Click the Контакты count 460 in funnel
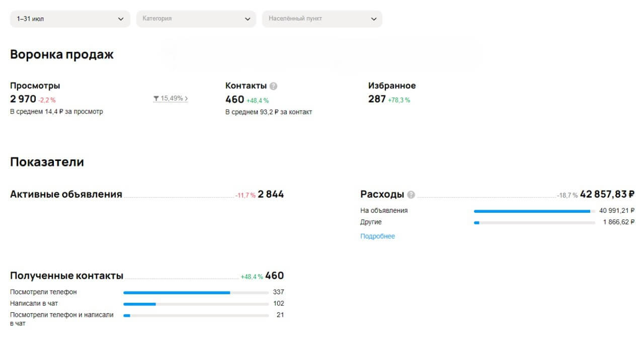This screenshot has width=644, height=338. click(x=234, y=100)
